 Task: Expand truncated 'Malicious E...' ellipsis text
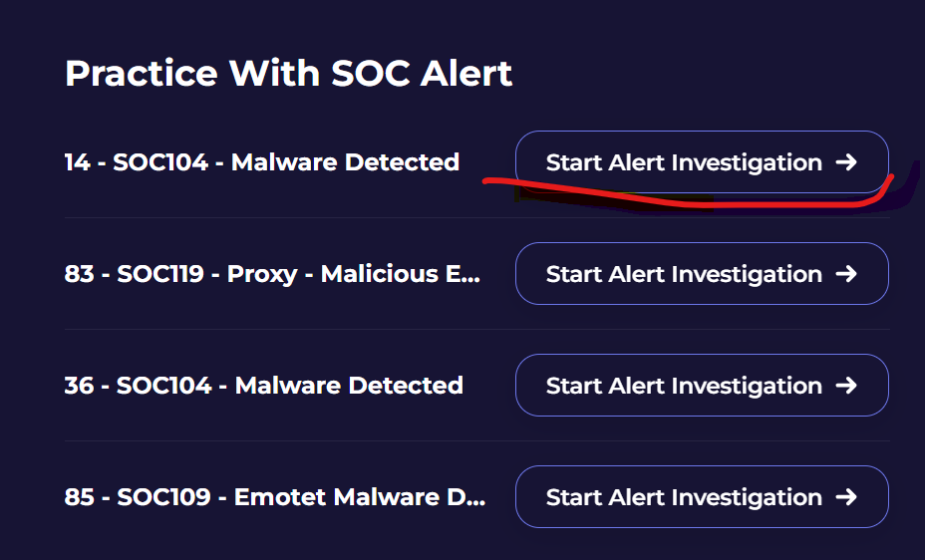468,274
